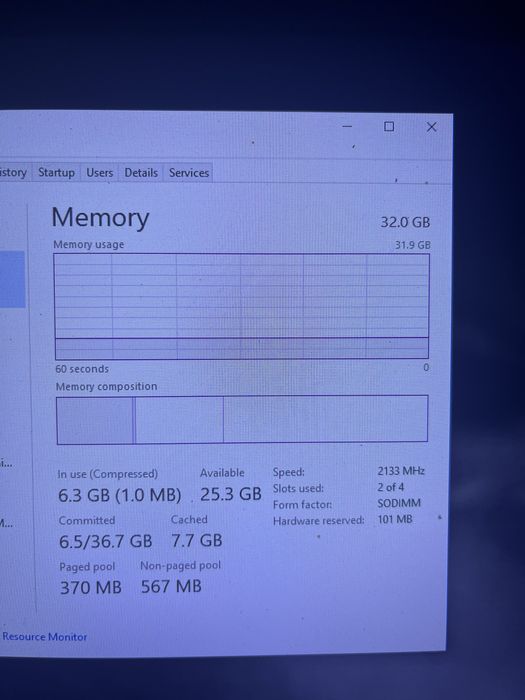The width and height of the screenshot is (525, 700).
Task: Select the highlighted blue Memory thumbnail in sidebar
Action: coord(12,279)
